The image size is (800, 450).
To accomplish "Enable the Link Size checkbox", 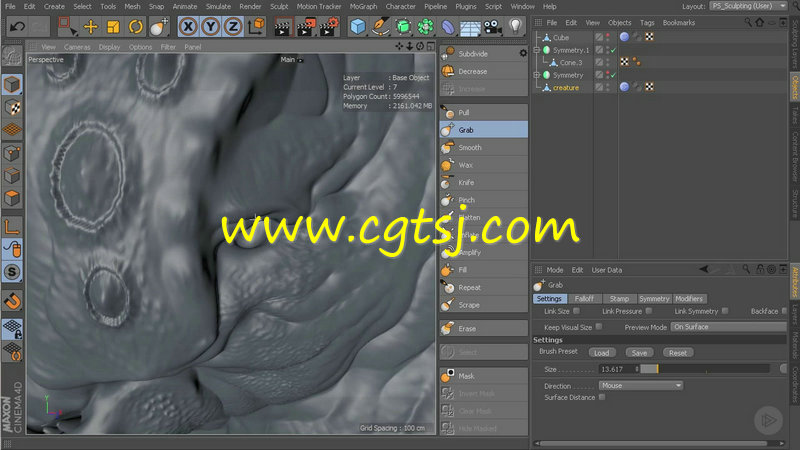I will (x=577, y=311).
